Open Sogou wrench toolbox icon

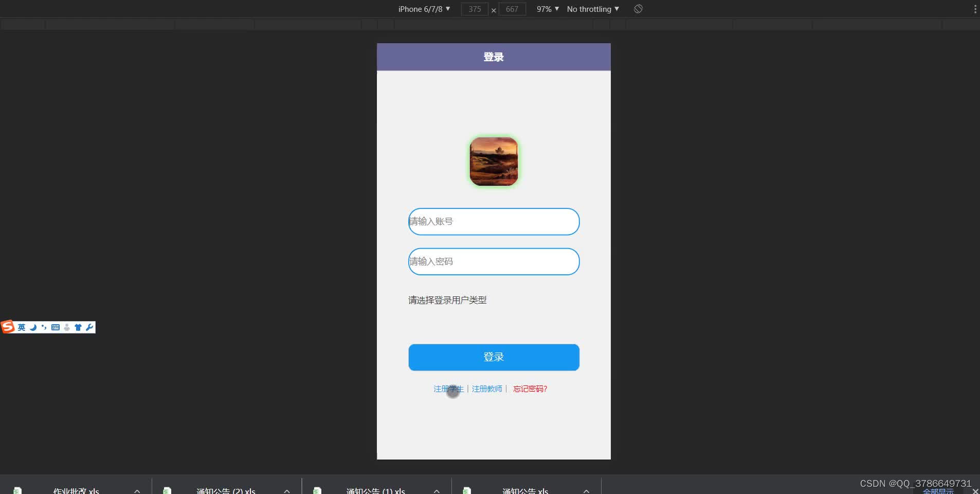[x=89, y=327]
